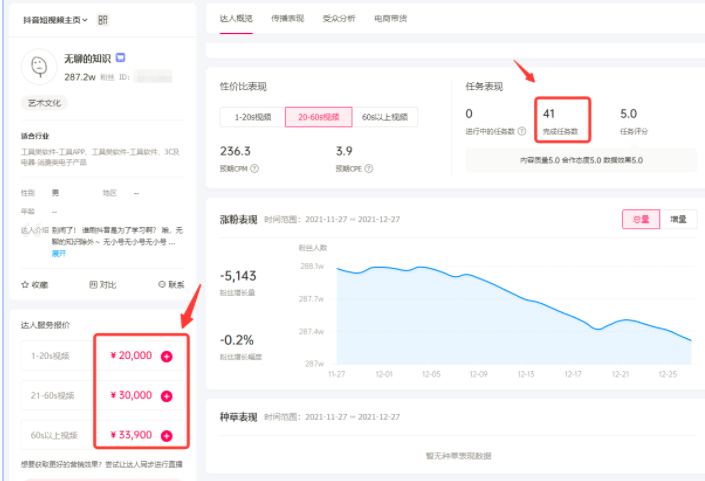Click the help icon next to 预期CPM
Image resolution: width=705 pixels, height=481 pixels.
[x=254, y=169]
